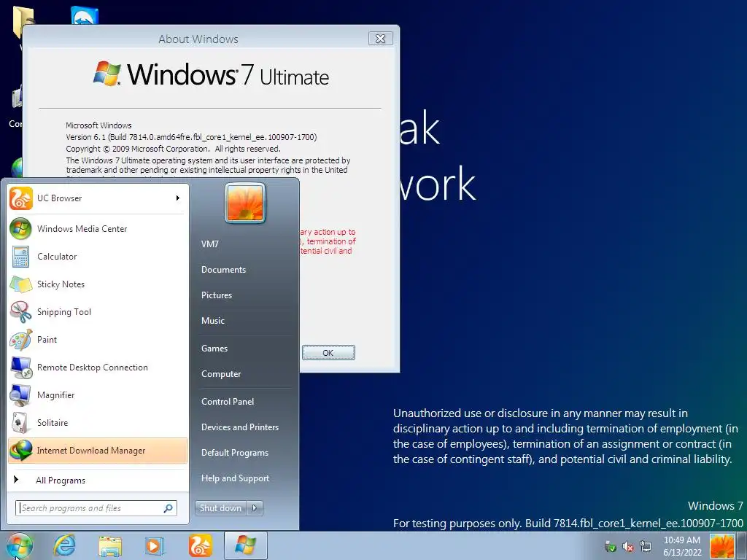Open Calculator in the Start menu
Image resolution: width=747 pixels, height=560 pixels.
coord(98,256)
